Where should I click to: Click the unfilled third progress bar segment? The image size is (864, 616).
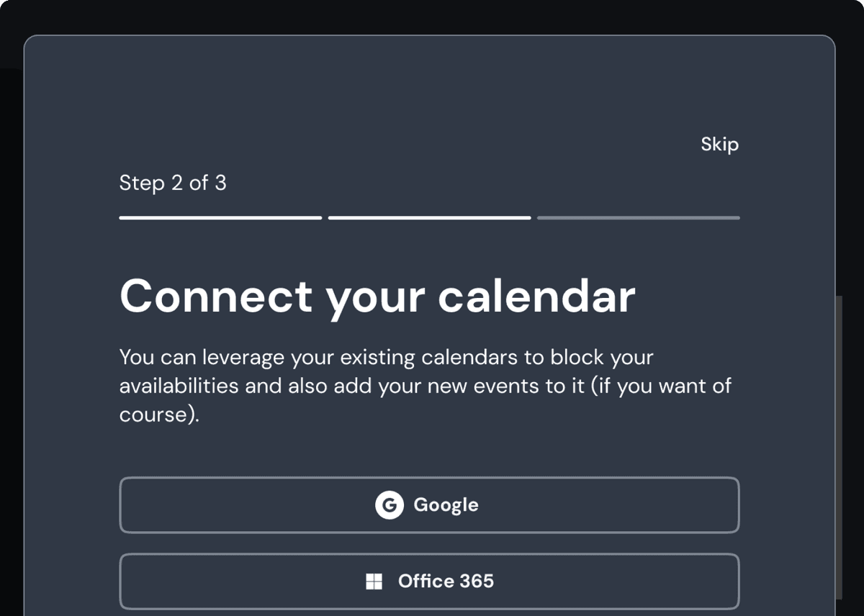(638, 217)
